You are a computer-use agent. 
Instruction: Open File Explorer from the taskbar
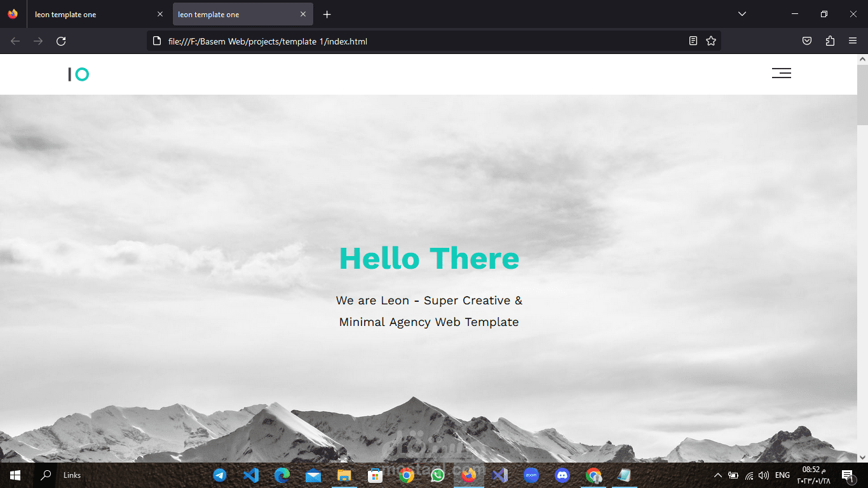[344, 475]
